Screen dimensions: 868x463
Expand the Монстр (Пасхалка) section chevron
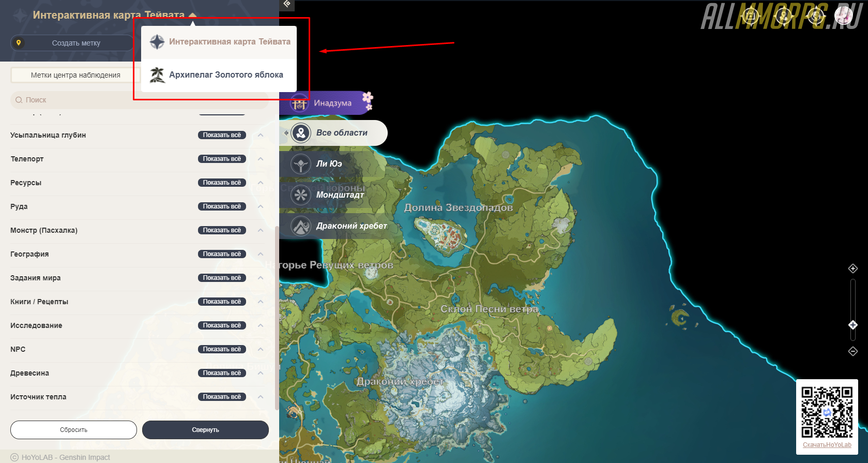click(x=261, y=230)
